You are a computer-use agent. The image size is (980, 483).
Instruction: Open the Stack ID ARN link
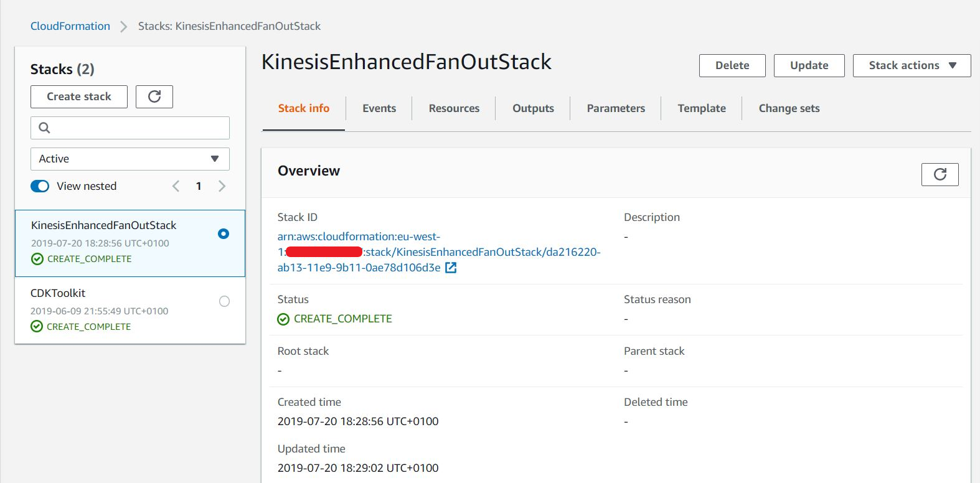pos(438,252)
